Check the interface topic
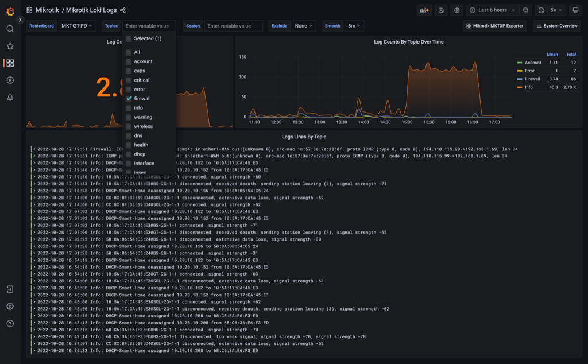This screenshot has height=364, width=588. pos(129,163)
